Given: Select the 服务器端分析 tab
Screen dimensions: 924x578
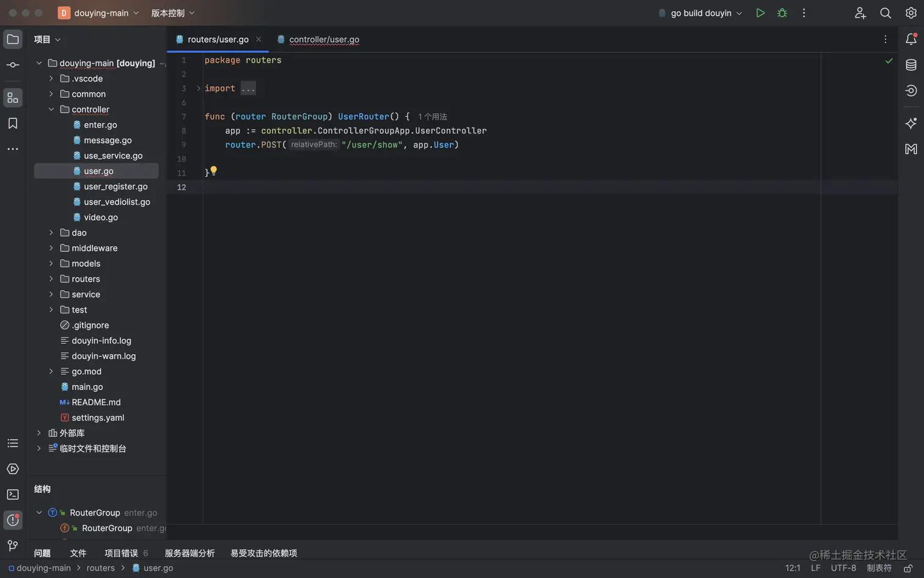Looking at the screenshot, I should tap(189, 553).
